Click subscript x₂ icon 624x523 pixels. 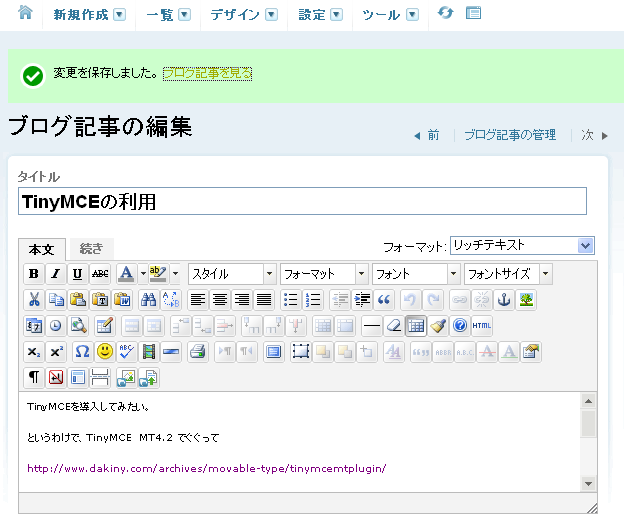tap(34, 352)
